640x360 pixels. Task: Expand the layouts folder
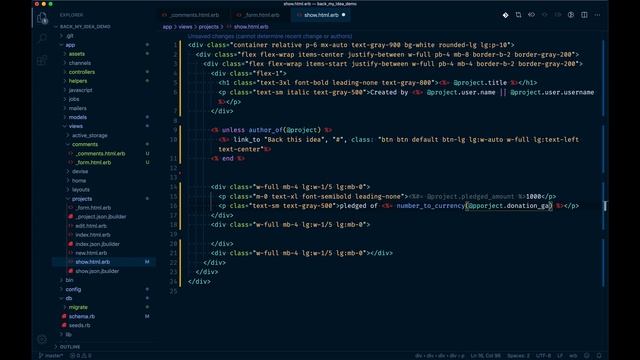click(x=81, y=189)
